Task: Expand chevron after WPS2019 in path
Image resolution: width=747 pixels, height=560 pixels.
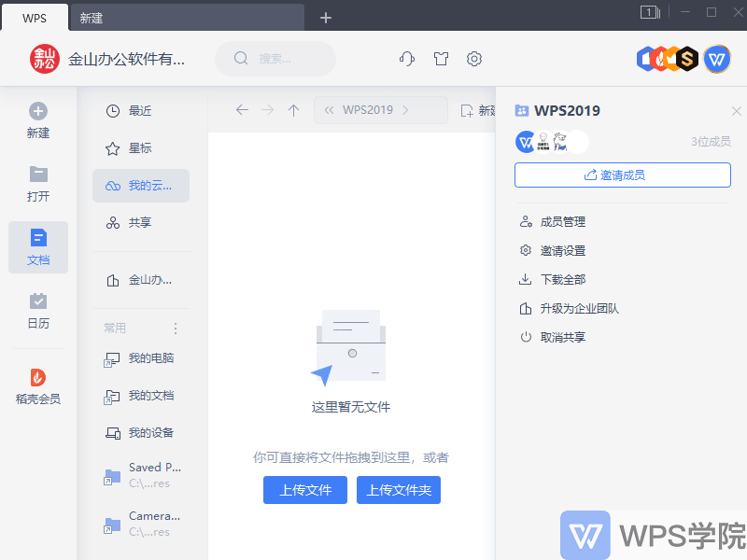Action: 405,110
